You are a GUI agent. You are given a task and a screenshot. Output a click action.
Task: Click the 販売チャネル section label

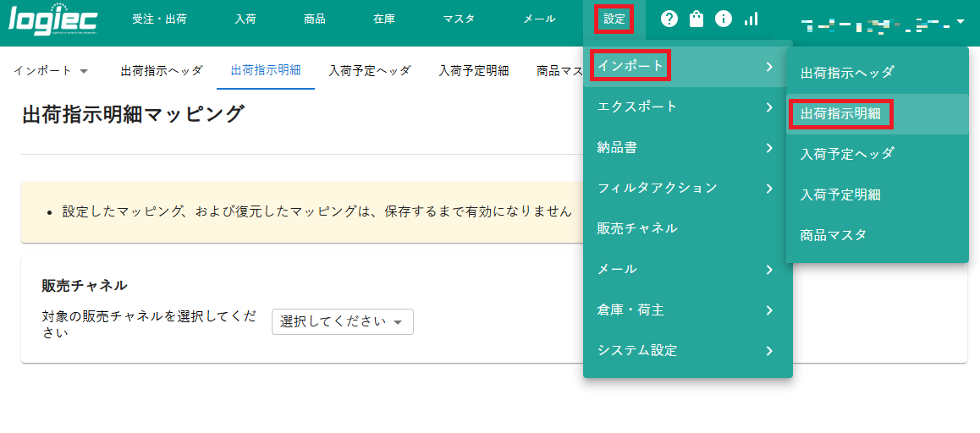coord(85,286)
